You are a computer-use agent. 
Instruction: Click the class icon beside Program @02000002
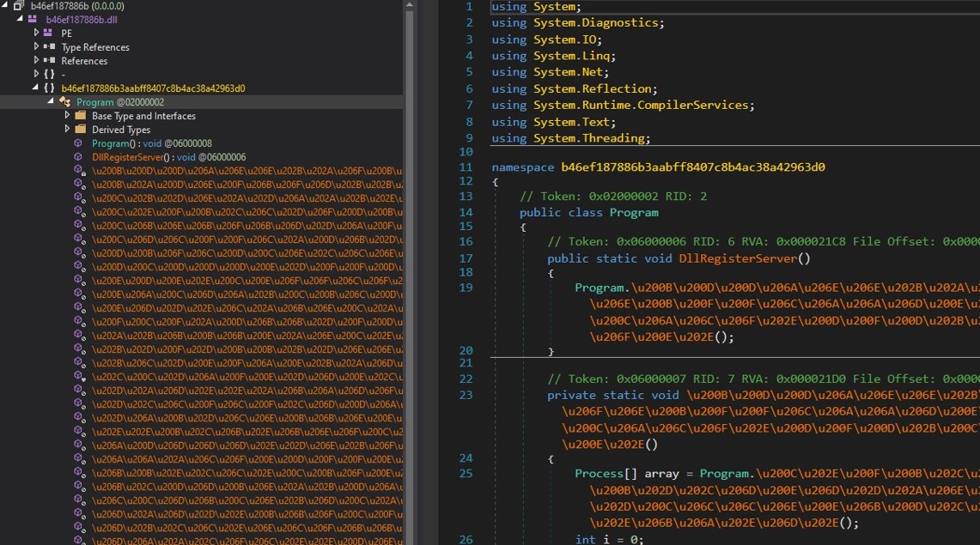tap(64, 102)
